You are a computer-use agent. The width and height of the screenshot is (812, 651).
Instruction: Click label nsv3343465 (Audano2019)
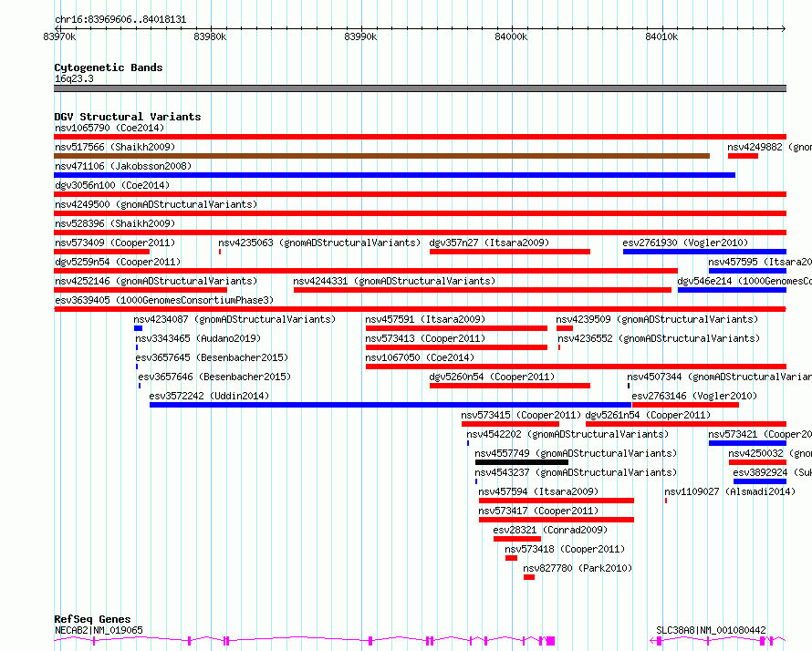click(x=198, y=338)
